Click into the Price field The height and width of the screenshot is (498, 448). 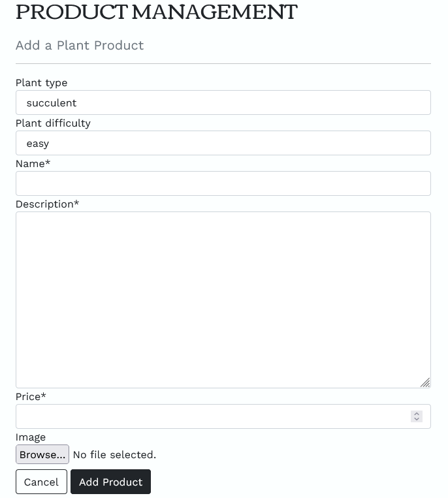tap(209, 416)
